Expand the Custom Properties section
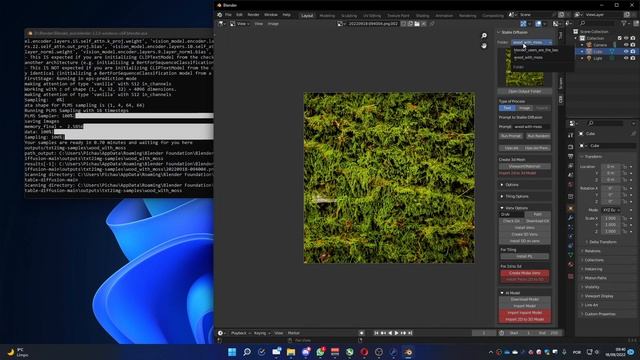The image size is (640, 360). [600, 314]
